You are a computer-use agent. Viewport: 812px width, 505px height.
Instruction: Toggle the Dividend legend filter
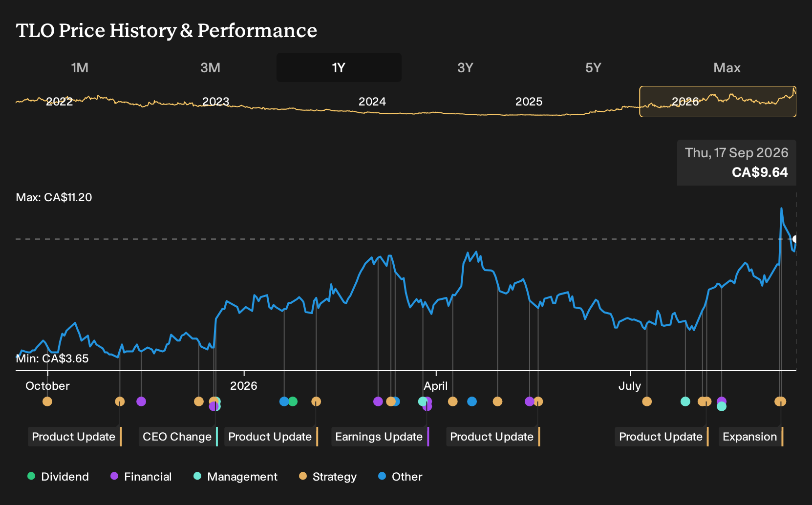click(58, 477)
